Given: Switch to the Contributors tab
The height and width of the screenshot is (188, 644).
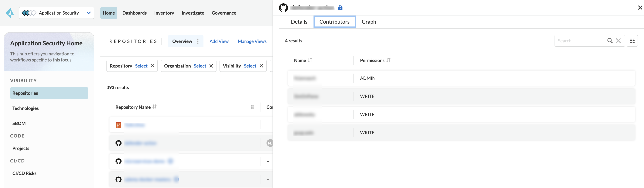Looking at the screenshot, I should click(334, 22).
